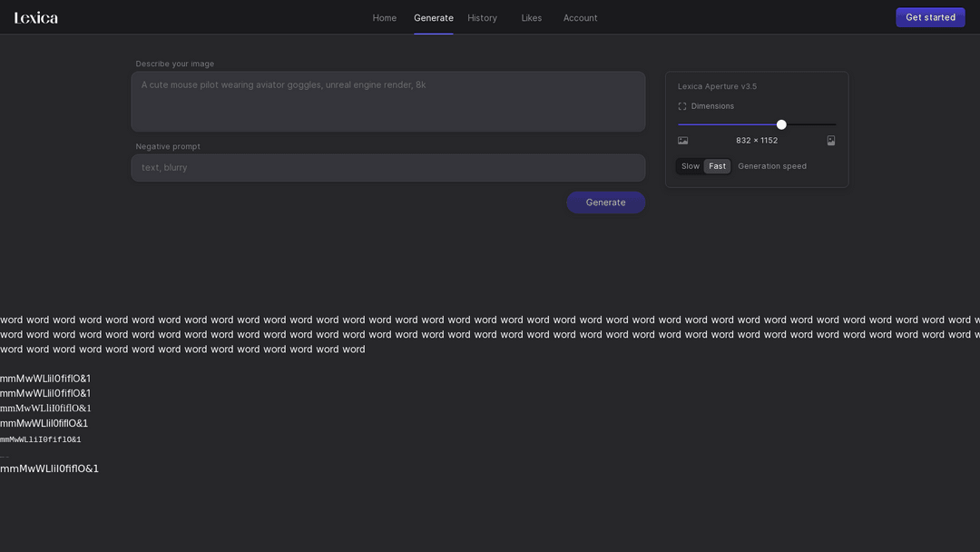This screenshot has width=980, height=552.
Task: Click the Lexica logo
Action: [x=36, y=17]
